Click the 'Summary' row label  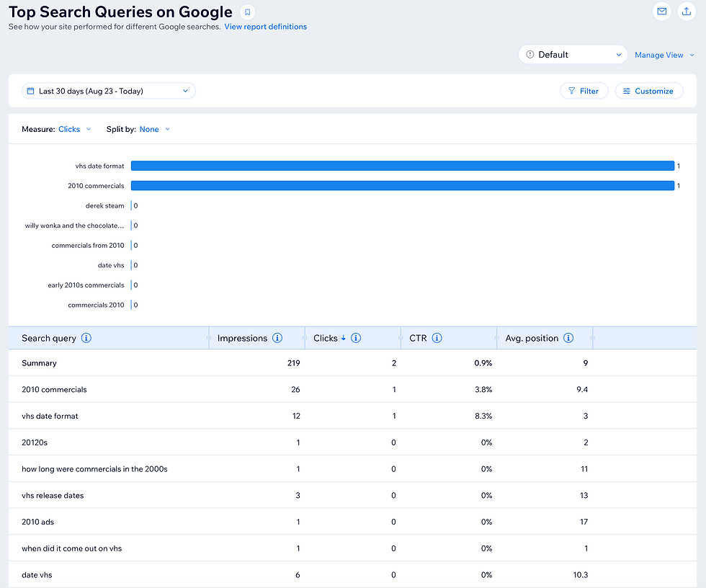(39, 363)
